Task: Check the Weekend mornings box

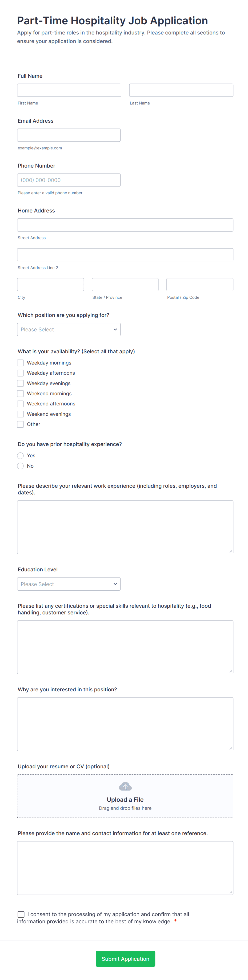Action: point(20,393)
